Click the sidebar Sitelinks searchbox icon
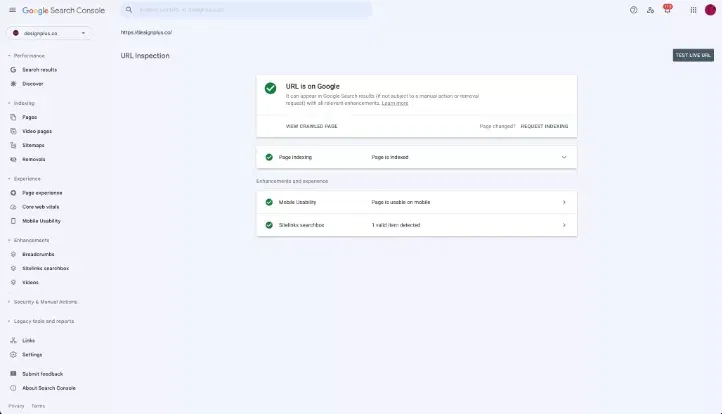The width and height of the screenshot is (722, 414). click(x=13, y=268)
